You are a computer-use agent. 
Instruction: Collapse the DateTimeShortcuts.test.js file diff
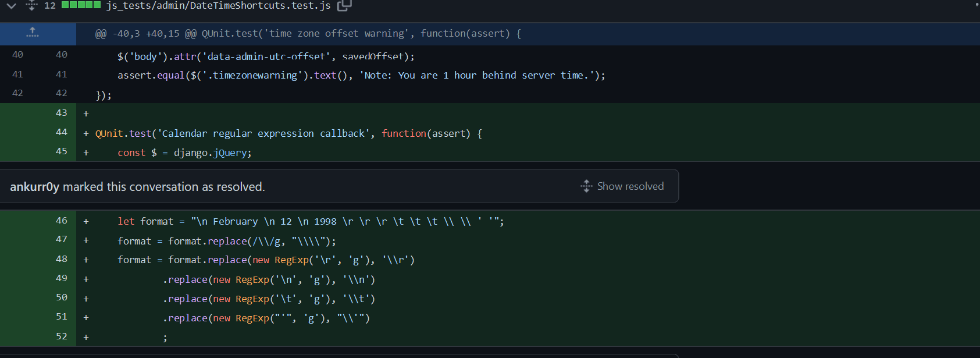click(11, 6)
